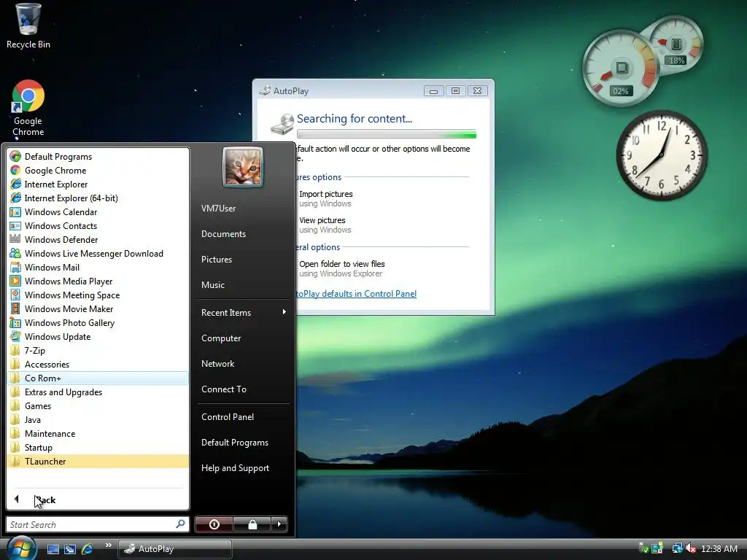This screenshot has height=560, width=747.
Task: Expand the Startup folder
Action: point(98,447)
